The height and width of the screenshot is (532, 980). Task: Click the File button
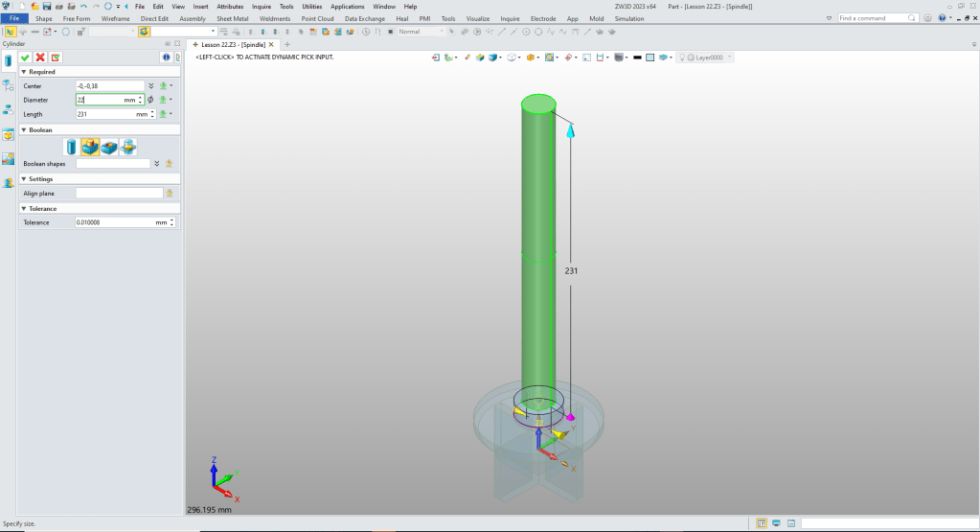pos(14,18)
